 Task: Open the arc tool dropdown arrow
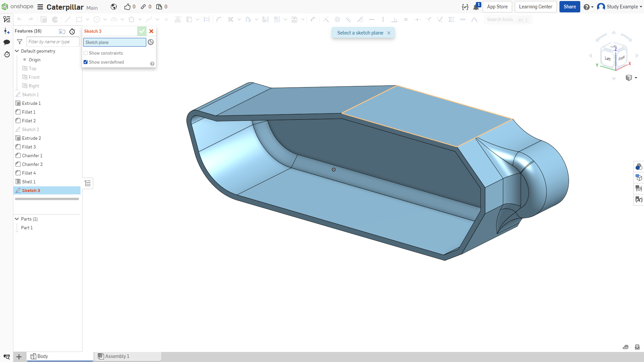(x=122, y=19)
